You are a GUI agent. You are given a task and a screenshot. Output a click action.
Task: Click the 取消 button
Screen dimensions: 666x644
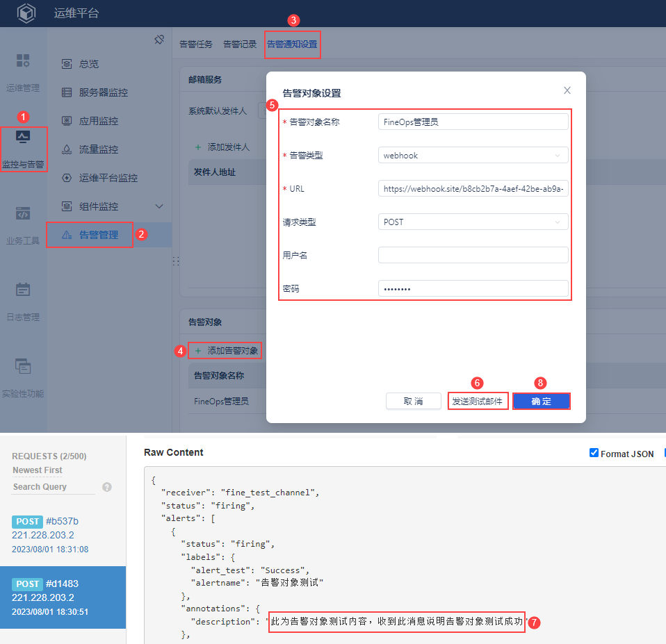[413, 401]
